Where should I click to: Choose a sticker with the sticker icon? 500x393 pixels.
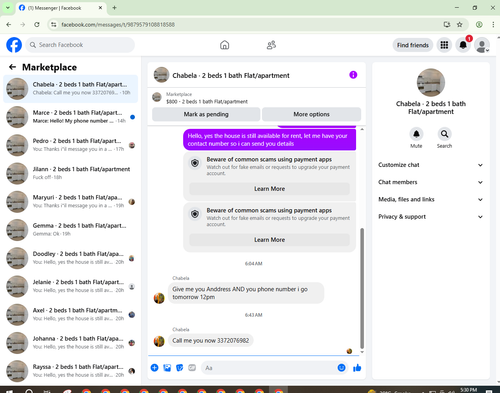click(180, 368)
